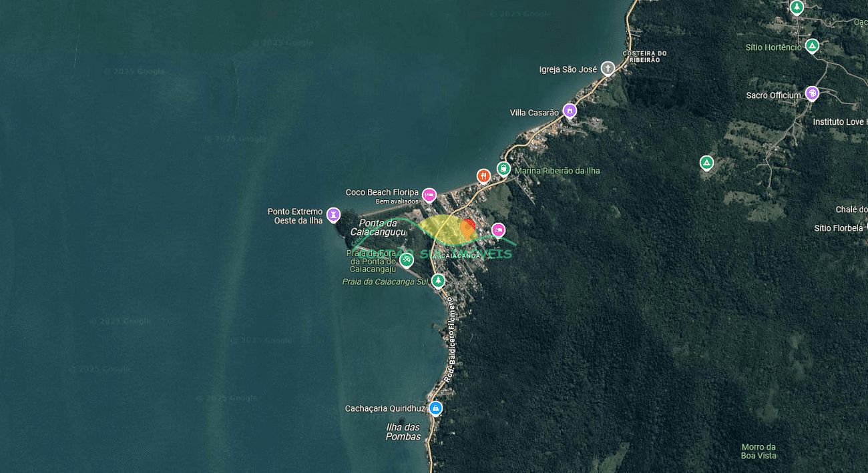Image resolution: width=868 pixels, height=473 pixels.
Task: Click the Sacro Officium purple pin
Action: tap(812, 93)
